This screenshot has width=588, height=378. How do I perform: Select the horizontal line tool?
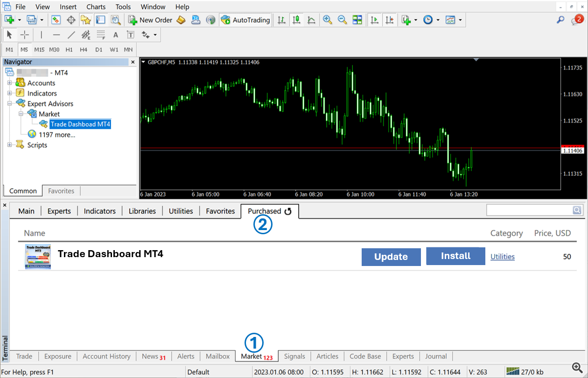[56, 35]
